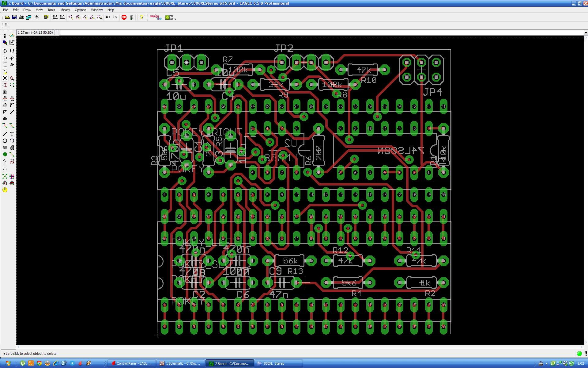Image resolution: width=588 pixels, height=368 pixels.
Task: Open the Library menu
Action: coord(65,10)
